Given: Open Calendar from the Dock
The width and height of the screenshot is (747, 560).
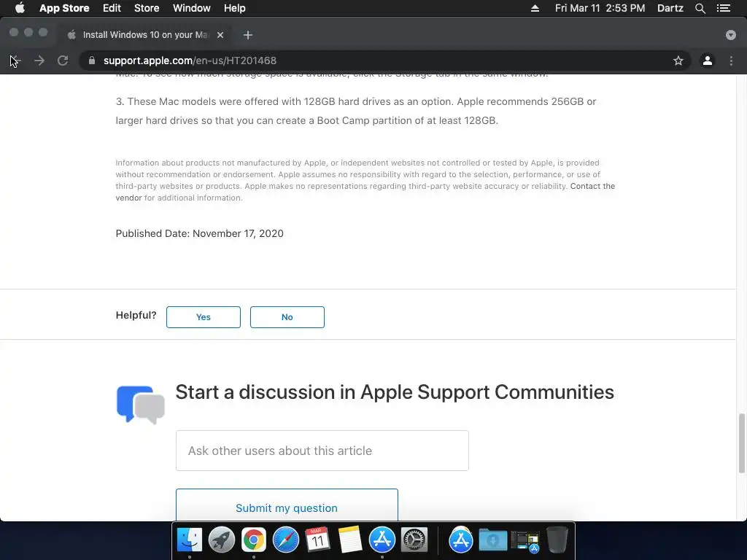Looking at the screenshot, I should [x=318, y=540].
